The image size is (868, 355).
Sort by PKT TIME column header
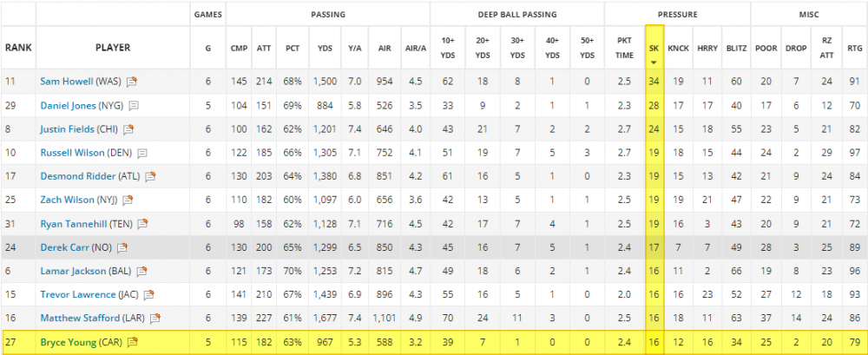tap(624, 47)
